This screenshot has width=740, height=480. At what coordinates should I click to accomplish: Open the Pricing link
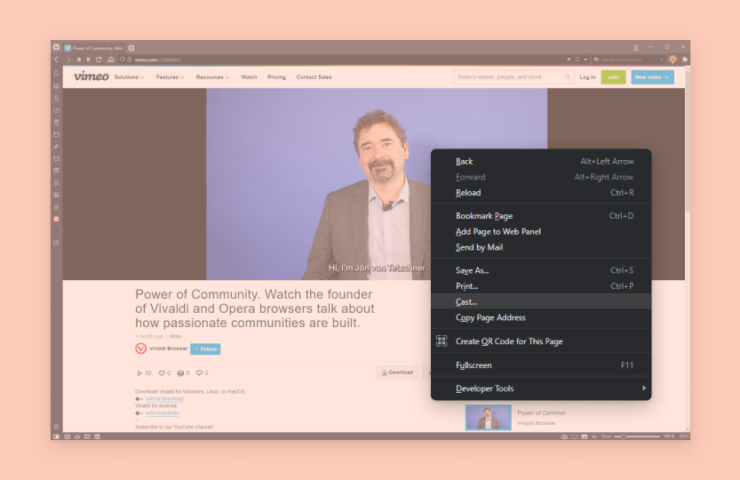[277, 77]
